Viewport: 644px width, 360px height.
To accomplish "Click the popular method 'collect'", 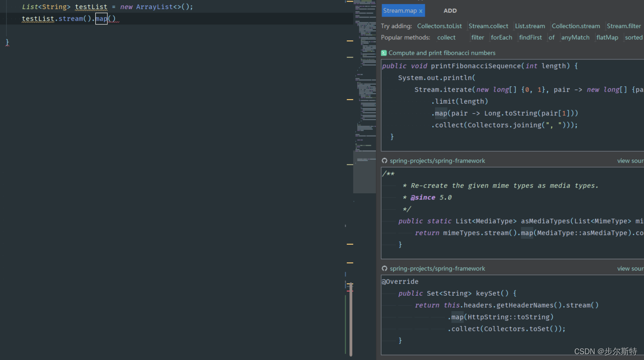I will pos(446,38).
